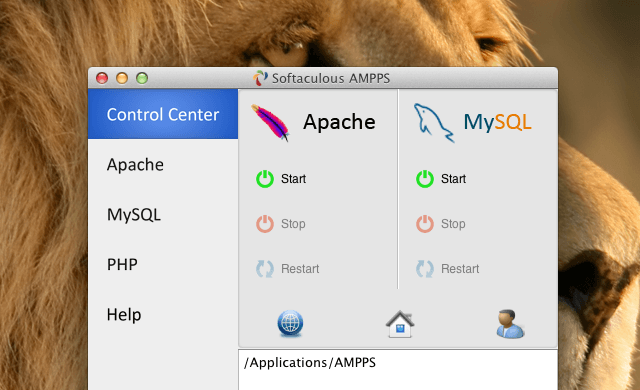Screen dimensions: 640x390
Task: Click the Apache feather logo
Action: 270,122
